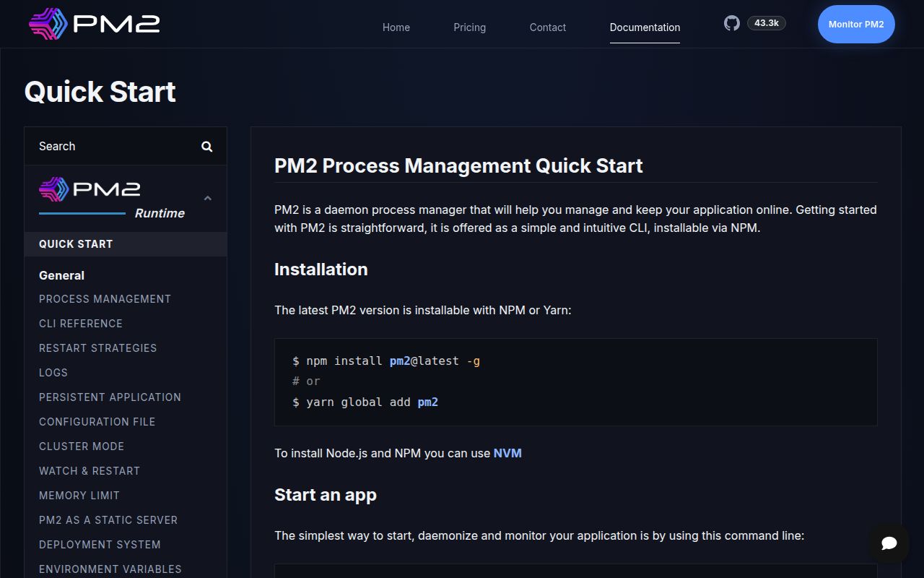Click PM2 Process Management Quick Start heading

pyautogui.click(x=458, y=165)
